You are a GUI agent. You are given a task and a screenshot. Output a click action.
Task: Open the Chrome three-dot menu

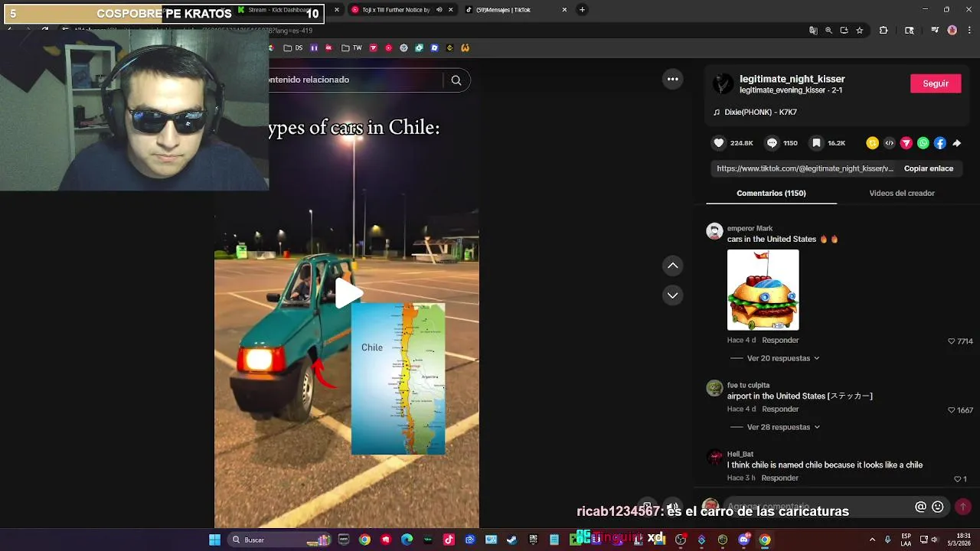969,31
